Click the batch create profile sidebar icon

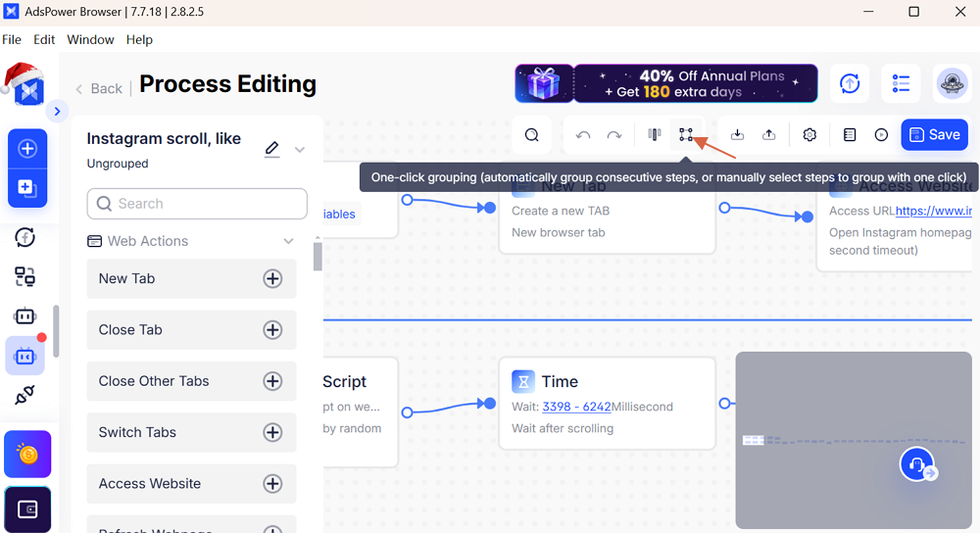tap(27, 188)
